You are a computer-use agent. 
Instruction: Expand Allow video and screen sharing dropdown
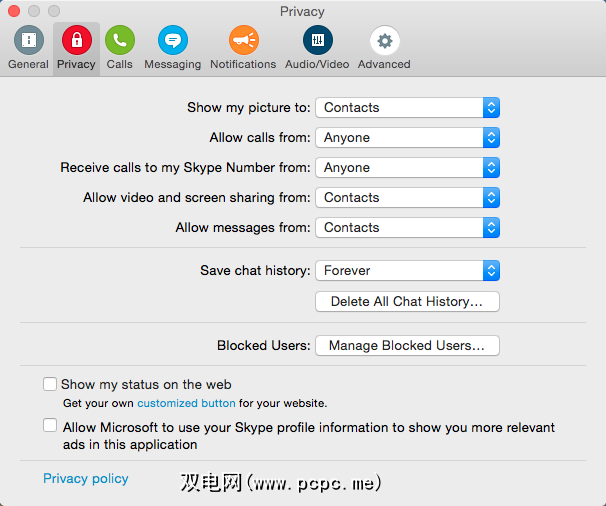[x=407, y=197]
